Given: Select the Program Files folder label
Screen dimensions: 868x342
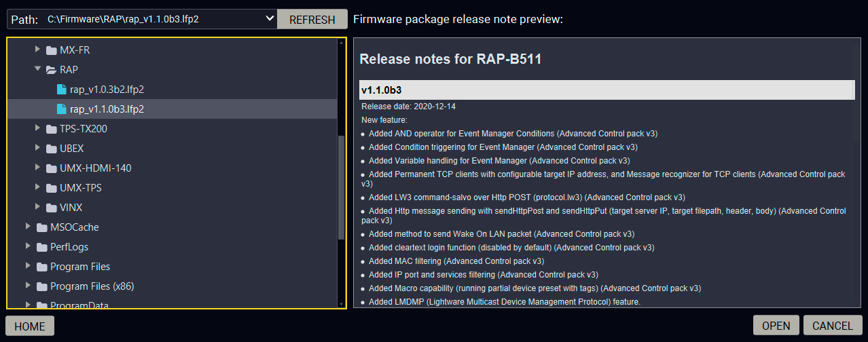Looking at the screenshot, I should tap(80, 267).
